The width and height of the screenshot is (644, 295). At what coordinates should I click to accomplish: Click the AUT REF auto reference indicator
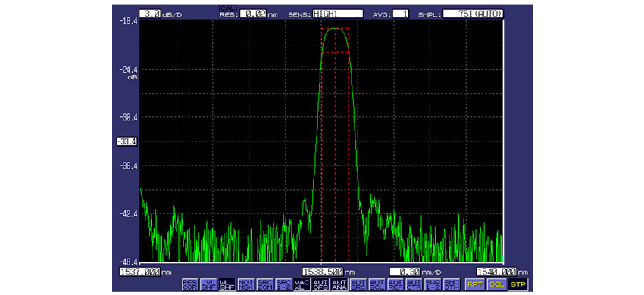(395, 284)
